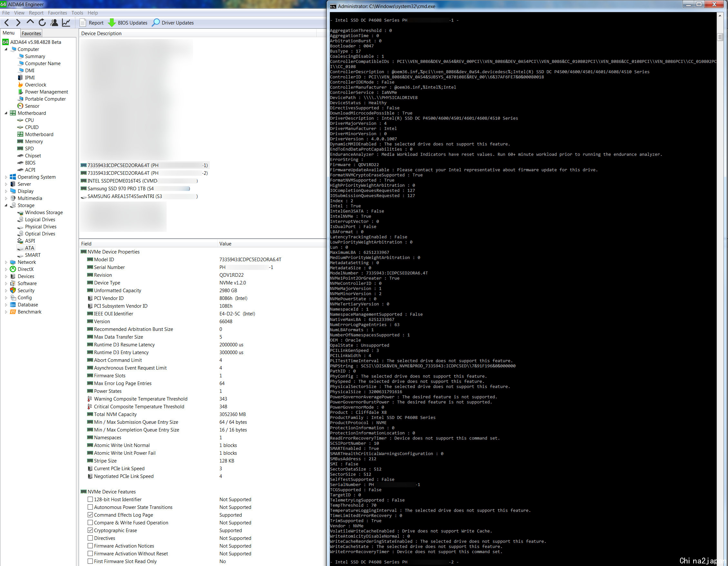Switch to the Favorites tab
The height and width of the screenshot is (566, 728).
coord(31,33)
